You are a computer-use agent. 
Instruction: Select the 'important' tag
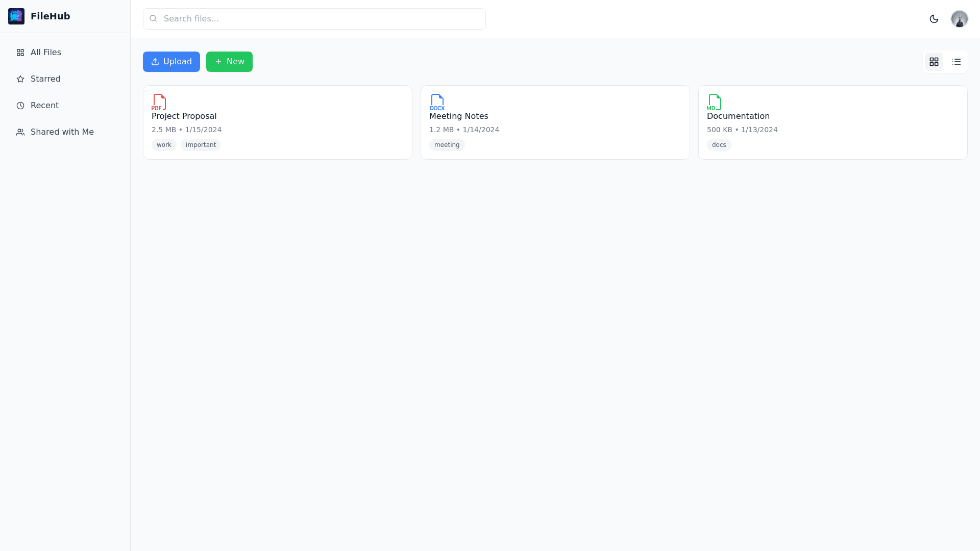201,145
